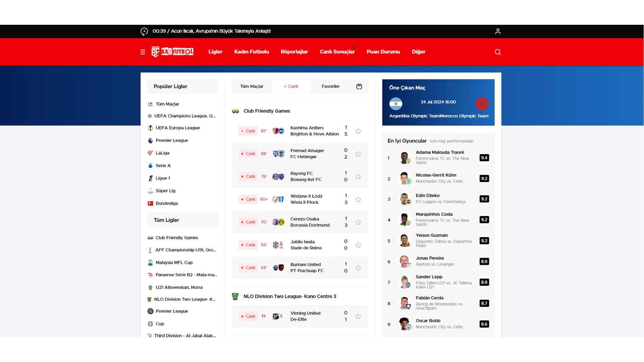Favorite the Kashima Antlers vs Brighton match

coord(358,131)
